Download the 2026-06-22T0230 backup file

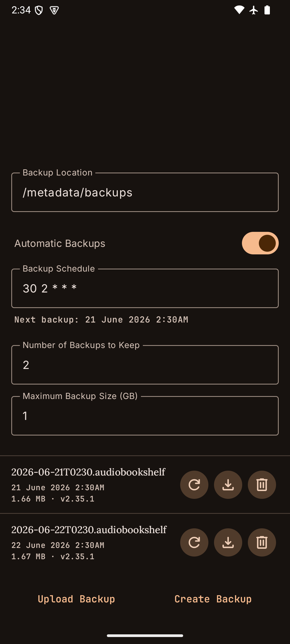(x=228, y=542)
